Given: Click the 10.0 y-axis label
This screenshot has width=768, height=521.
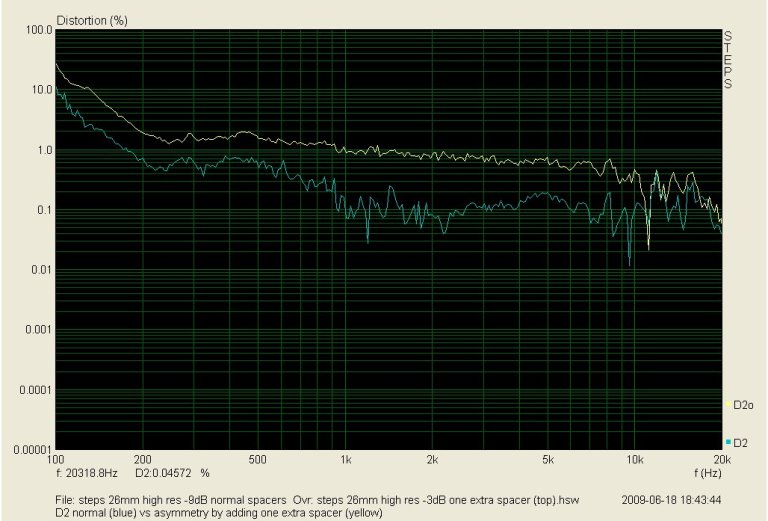Looking at the screenshot, I should pos(42,90).
